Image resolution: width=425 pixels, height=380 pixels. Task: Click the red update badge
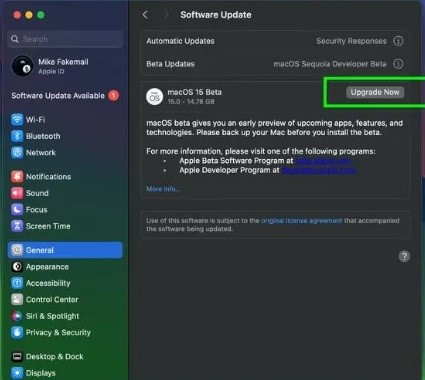click(113, 96)
